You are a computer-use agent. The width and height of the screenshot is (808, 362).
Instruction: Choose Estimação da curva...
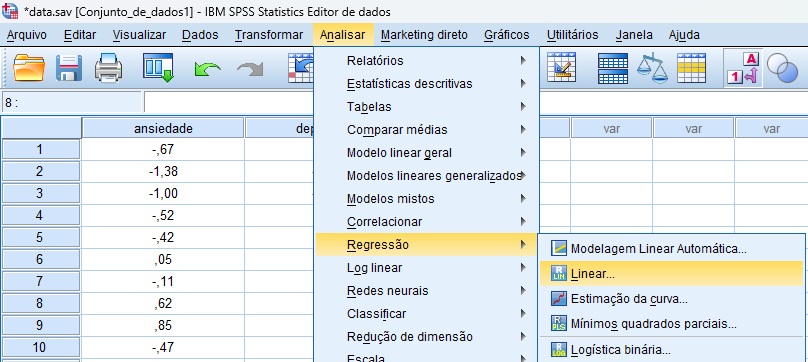point(671,299)
